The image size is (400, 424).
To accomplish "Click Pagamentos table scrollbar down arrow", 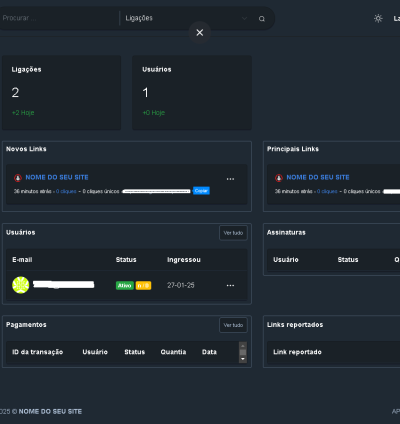I will (243, 359).
